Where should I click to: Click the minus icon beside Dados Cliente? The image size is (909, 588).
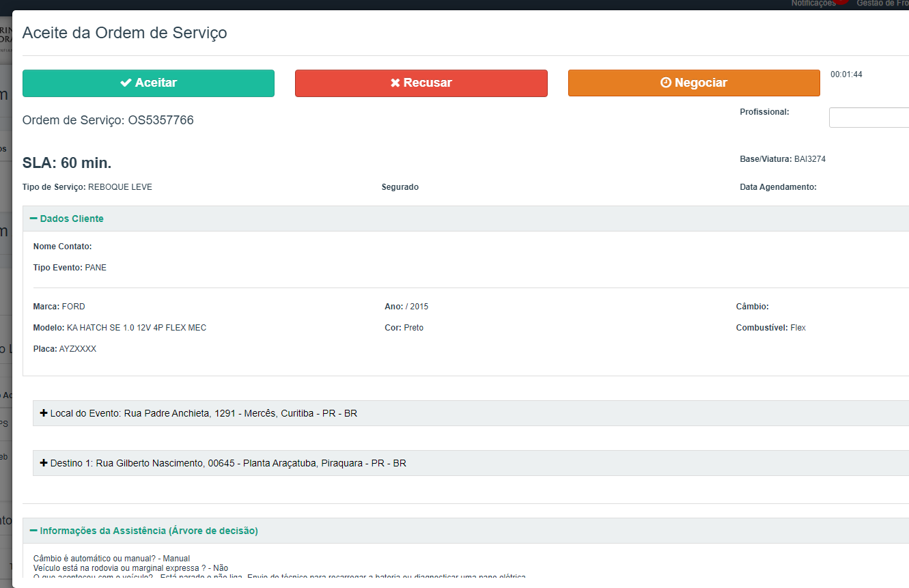pyautogui.click(x=33, y=219)
